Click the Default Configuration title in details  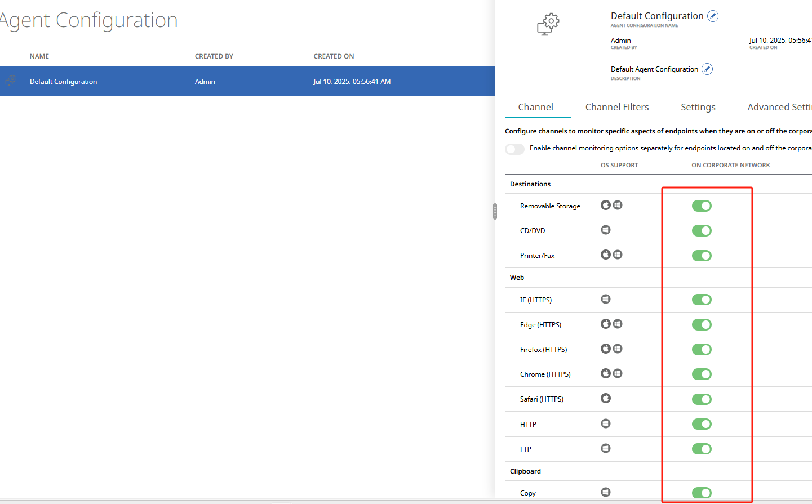(x=657, y=16)
